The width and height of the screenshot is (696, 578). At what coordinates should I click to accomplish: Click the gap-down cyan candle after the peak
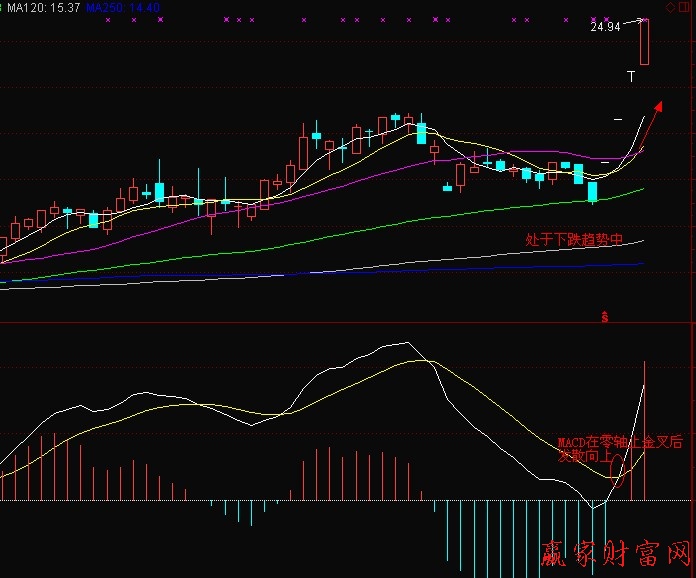(447, 186)
